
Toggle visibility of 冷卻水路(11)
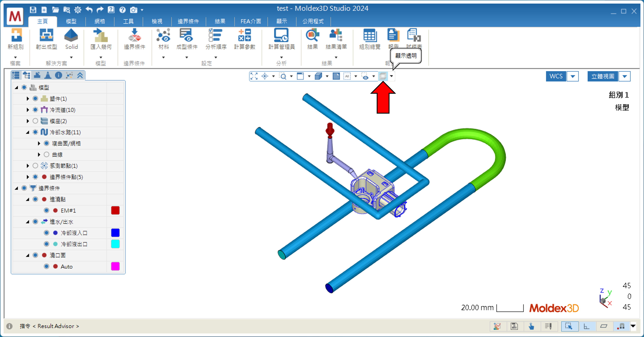tap(35, 132)
